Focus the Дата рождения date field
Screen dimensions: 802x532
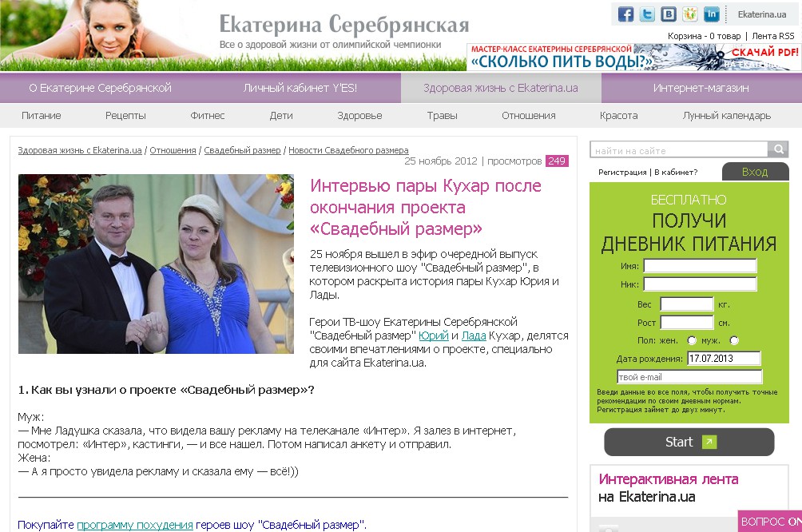(x=724, y=358)
